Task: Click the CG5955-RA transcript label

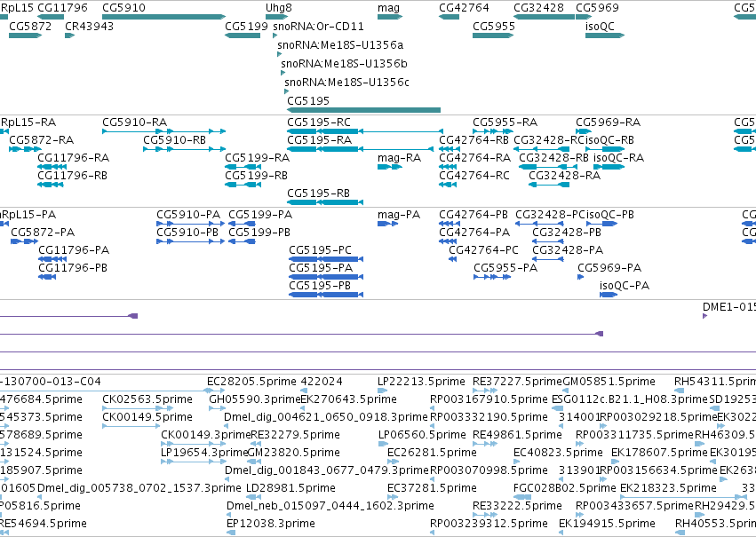Action: point(505,122)
